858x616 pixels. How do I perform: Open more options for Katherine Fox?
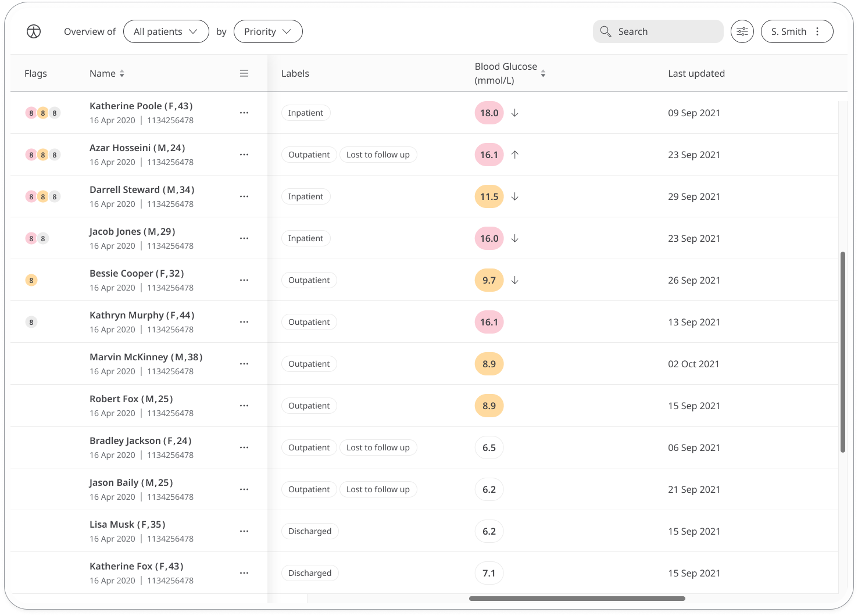(x=244, y=573)
